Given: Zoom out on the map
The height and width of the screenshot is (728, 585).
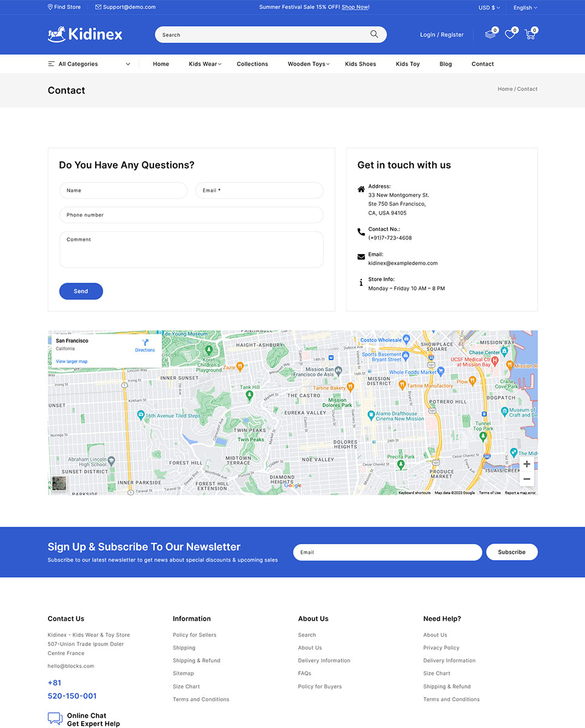Looking at the screenshot, I should point(526,479).
